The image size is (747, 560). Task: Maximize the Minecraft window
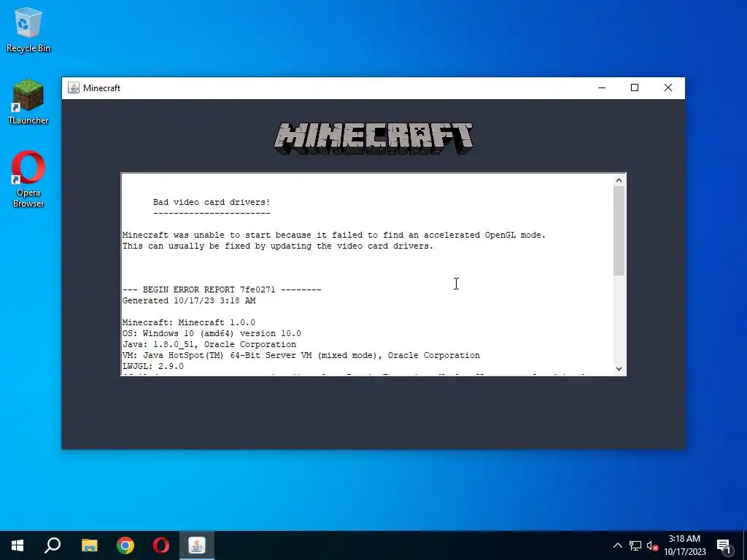(x=635, y=87)
